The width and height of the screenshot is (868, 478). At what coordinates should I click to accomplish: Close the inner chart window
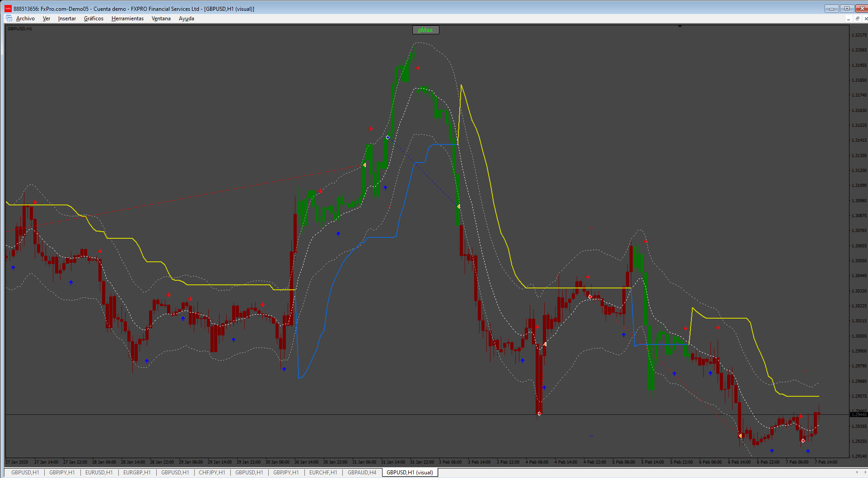click(865, 19)
